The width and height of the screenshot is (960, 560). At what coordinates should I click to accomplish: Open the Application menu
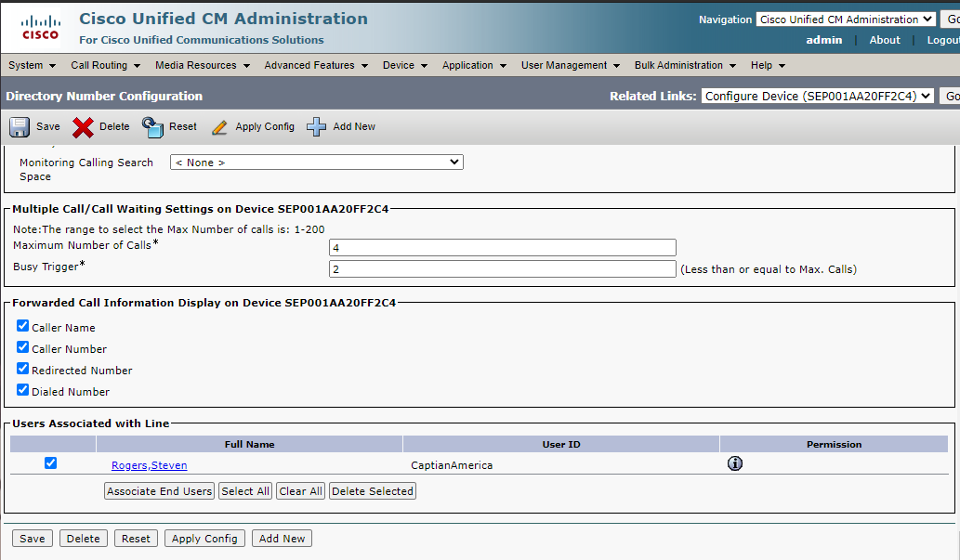point(474,65)
